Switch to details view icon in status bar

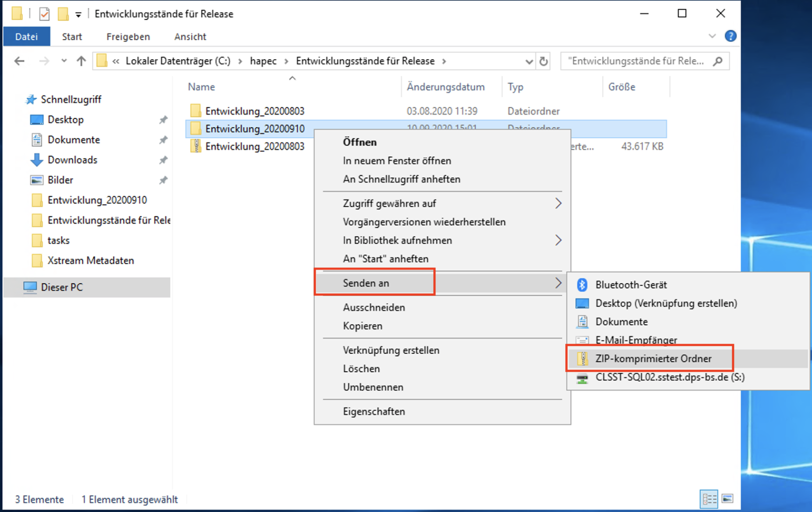(x=709, y=498)
